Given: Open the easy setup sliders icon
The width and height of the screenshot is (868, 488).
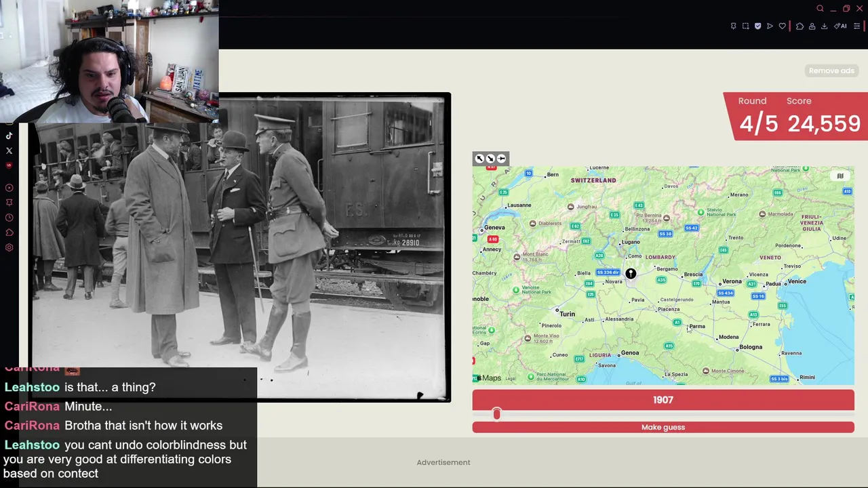Looking at the screenshot, I should (x=857, y=26).
